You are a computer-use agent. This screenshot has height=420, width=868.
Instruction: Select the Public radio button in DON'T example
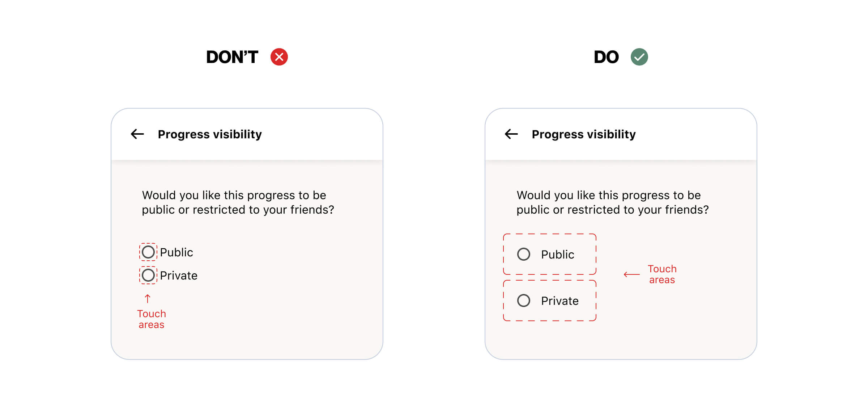click(x=148, y=252)
